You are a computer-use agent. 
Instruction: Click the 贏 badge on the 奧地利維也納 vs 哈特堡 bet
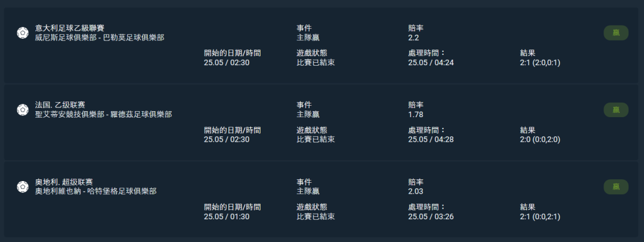(x=616, y=187)
